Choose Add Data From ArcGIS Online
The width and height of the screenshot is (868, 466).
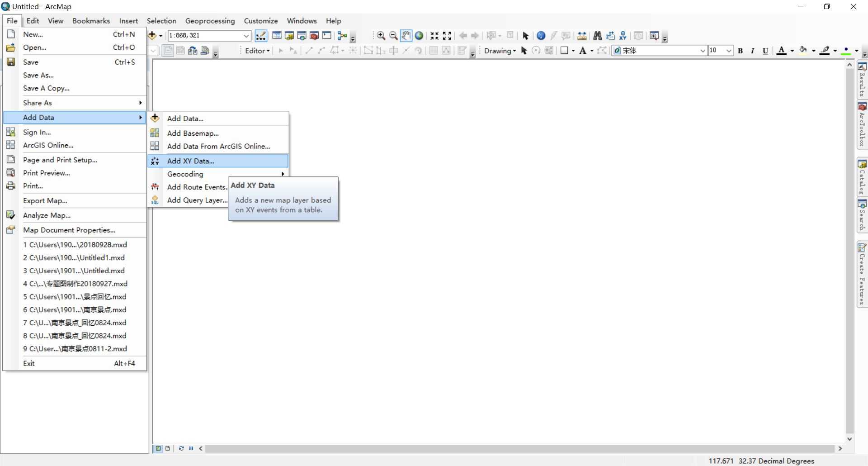tap(218, 146)
